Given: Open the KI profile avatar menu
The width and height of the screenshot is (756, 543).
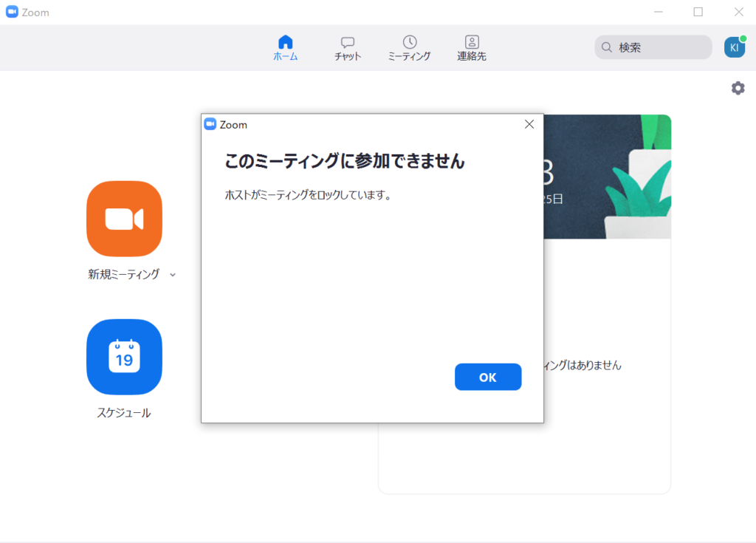Looking at the screenshot, I should pyautogui.click(x=735, y=47).
